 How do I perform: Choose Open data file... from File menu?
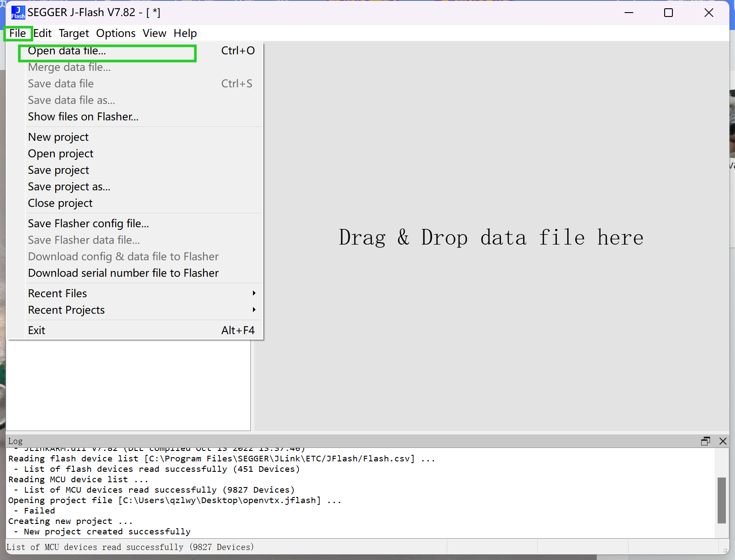[x=67, y=51]
